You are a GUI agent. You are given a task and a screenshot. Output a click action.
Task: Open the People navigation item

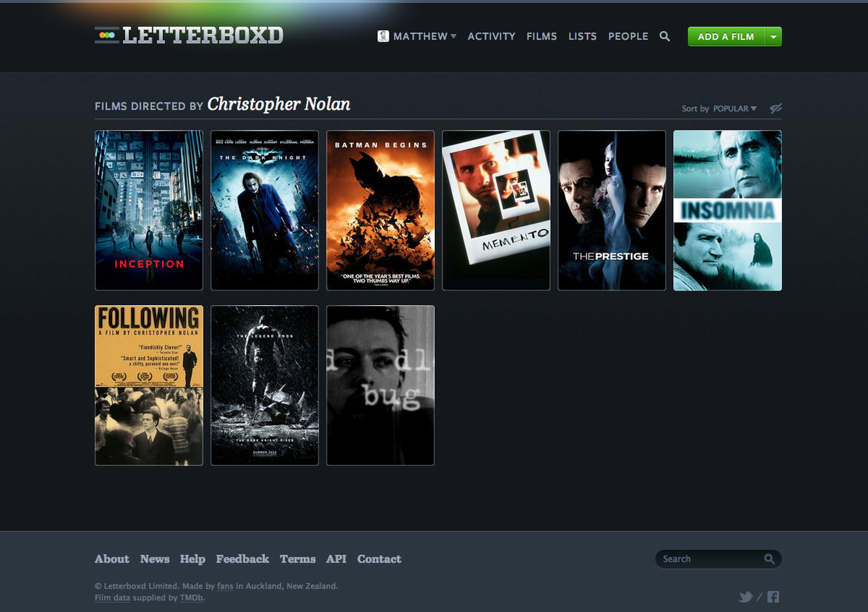pyautogui.click(x=628, y=36)
